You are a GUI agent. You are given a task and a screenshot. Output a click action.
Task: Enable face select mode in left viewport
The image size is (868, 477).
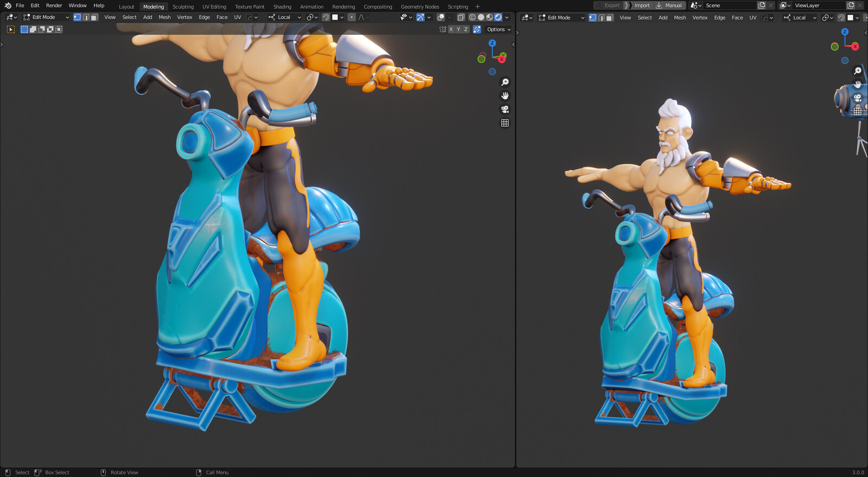[x=94, y=17]
